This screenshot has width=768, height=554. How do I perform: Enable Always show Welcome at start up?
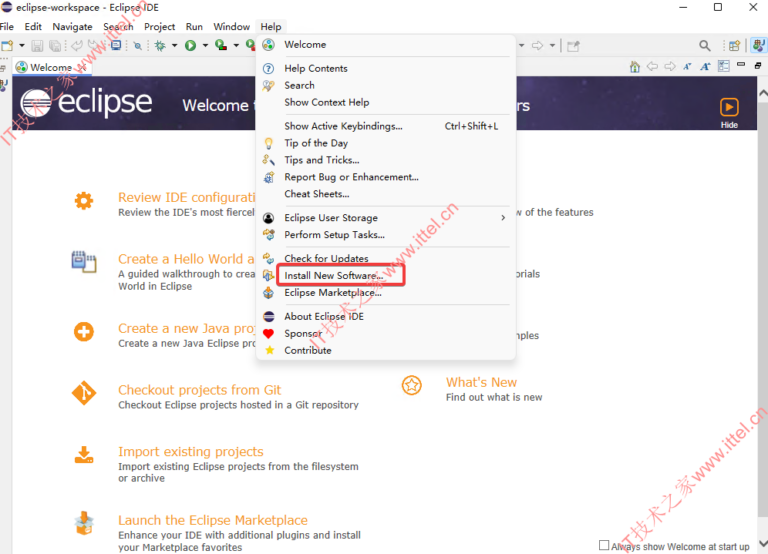[604, 546]
